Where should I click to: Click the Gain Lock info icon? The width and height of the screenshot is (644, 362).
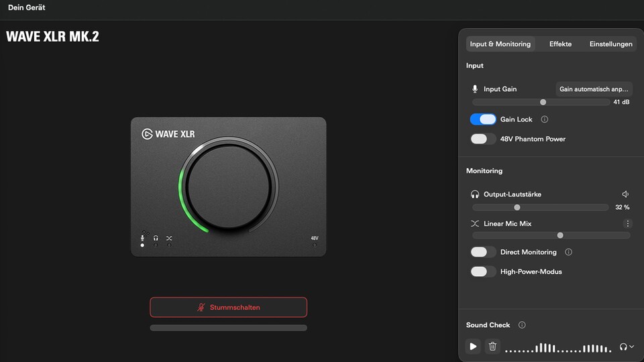545,119
